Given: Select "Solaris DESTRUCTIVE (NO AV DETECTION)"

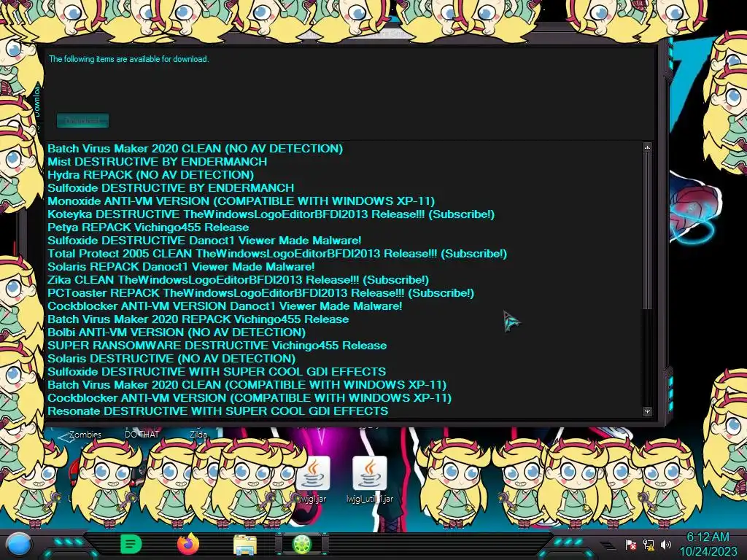Looking at the screenshot, I should click(171, 359).
